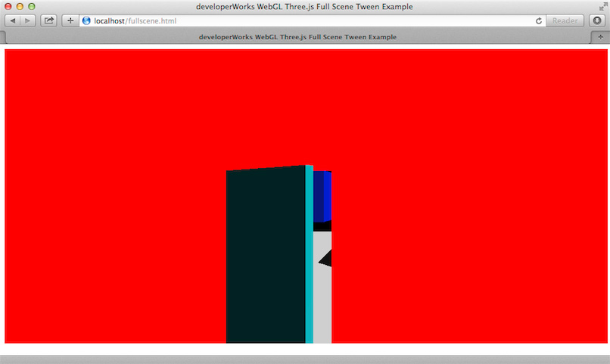Open a new tab with plus button
The height and width of the screenshot is (364, 610).
600,37
